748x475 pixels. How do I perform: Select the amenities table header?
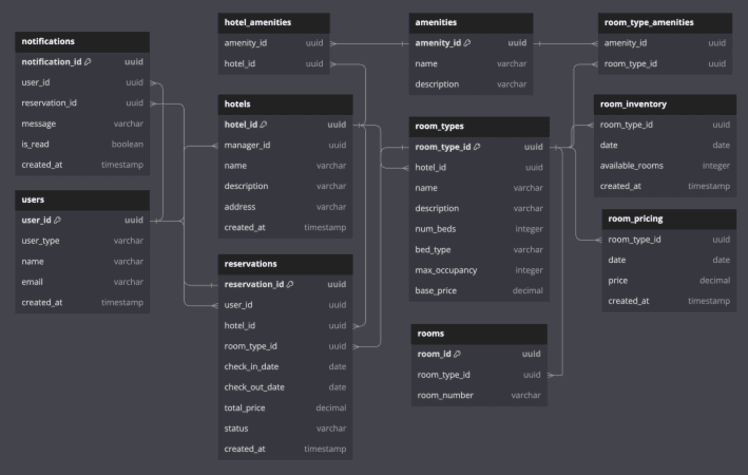471,22
